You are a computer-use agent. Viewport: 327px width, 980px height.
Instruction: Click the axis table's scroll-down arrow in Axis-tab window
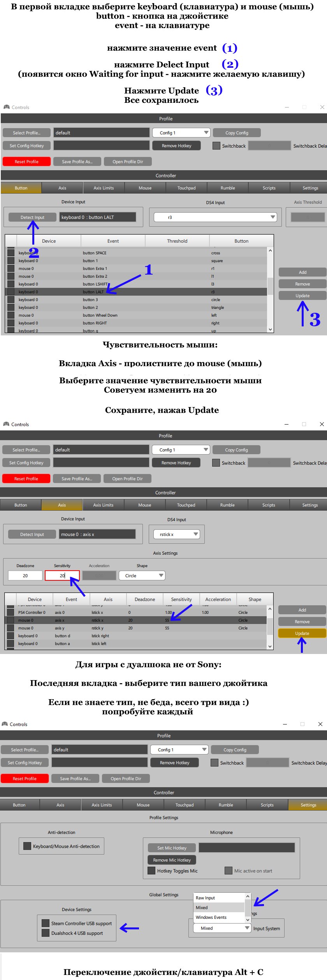pyautogui.click(x=270, y=646)
